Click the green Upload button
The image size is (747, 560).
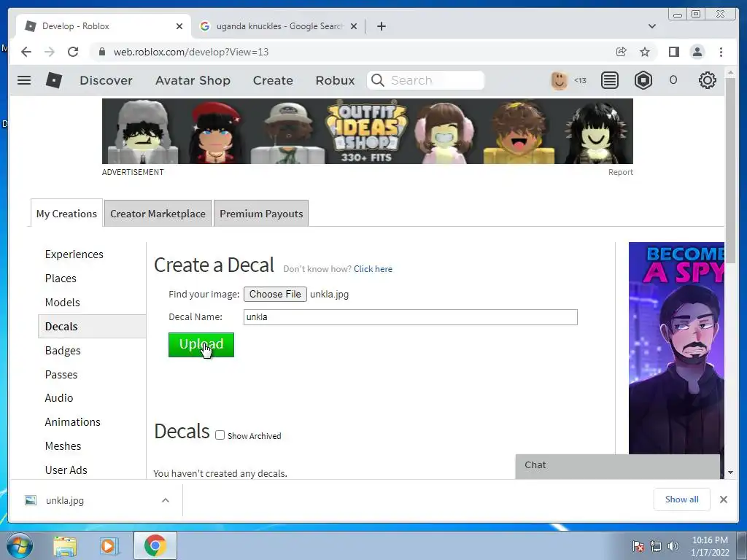click(201, 345)
